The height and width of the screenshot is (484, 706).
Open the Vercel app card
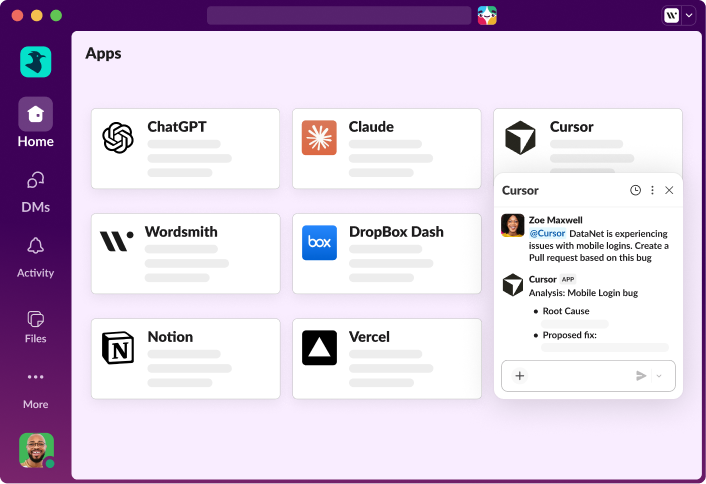pos(387,359)
